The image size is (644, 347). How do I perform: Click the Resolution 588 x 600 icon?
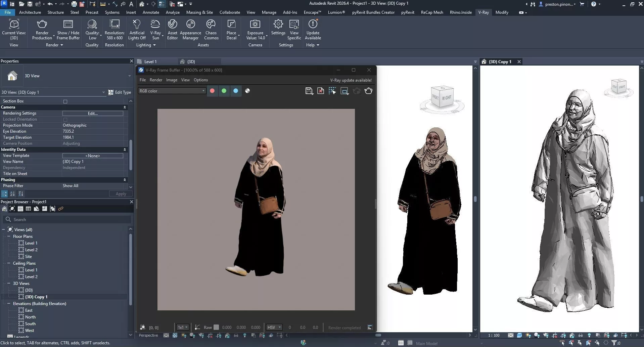[114, 24]
